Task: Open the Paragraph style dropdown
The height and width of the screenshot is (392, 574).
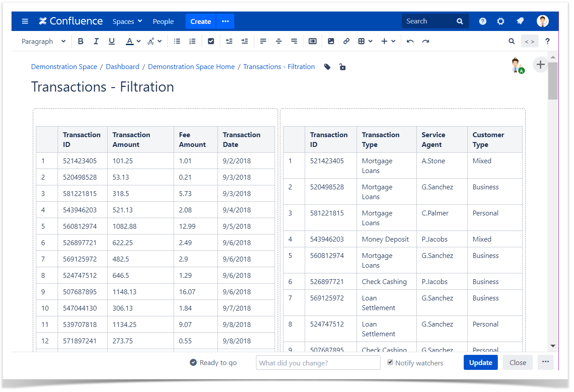Action: coord(43,41)
